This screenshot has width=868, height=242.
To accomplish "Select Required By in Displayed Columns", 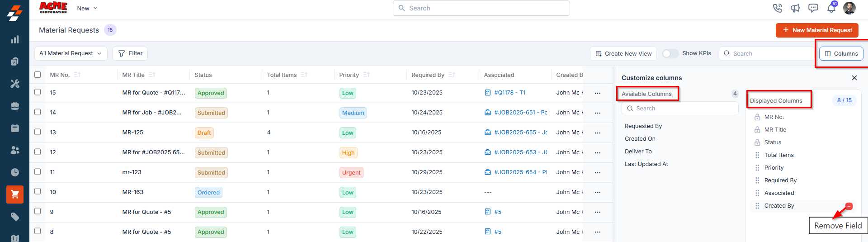I will [x=781, y=180].
